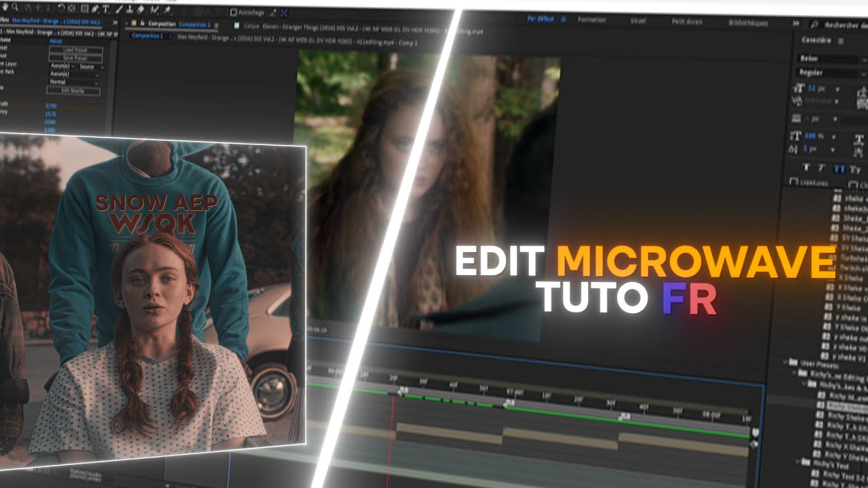Screen dimensions: 868x488
Task: Click the work area end handle
Action: [755, 432]
